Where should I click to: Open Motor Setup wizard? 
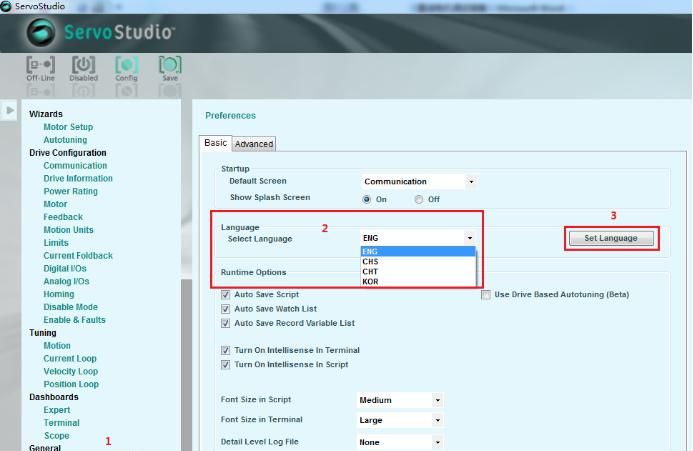click(x=68, y=127)
